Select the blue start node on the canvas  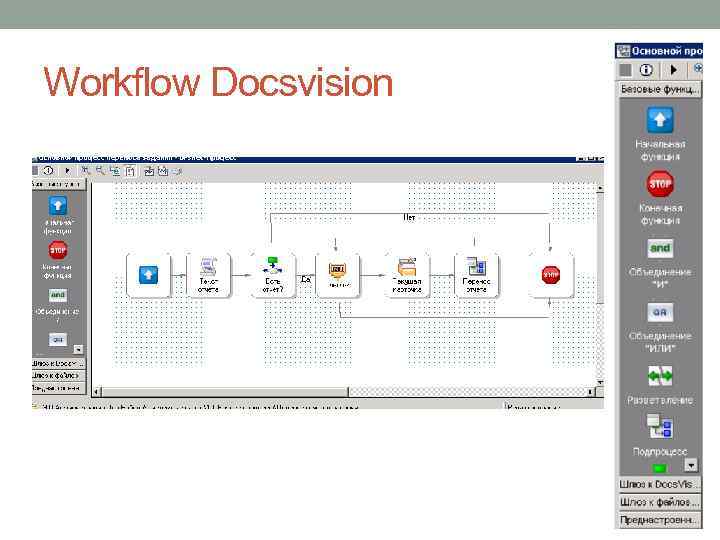(148, 275)
